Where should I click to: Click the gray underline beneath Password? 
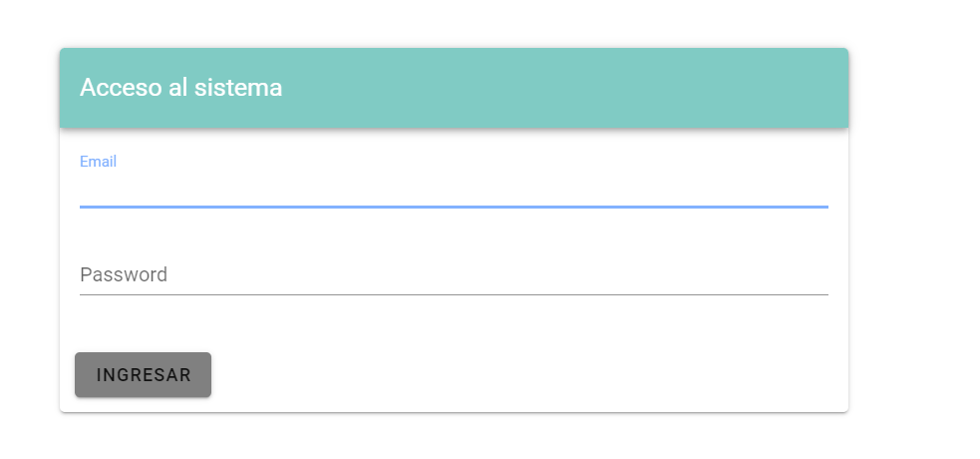pyautogui.click(x=454, y=294)
